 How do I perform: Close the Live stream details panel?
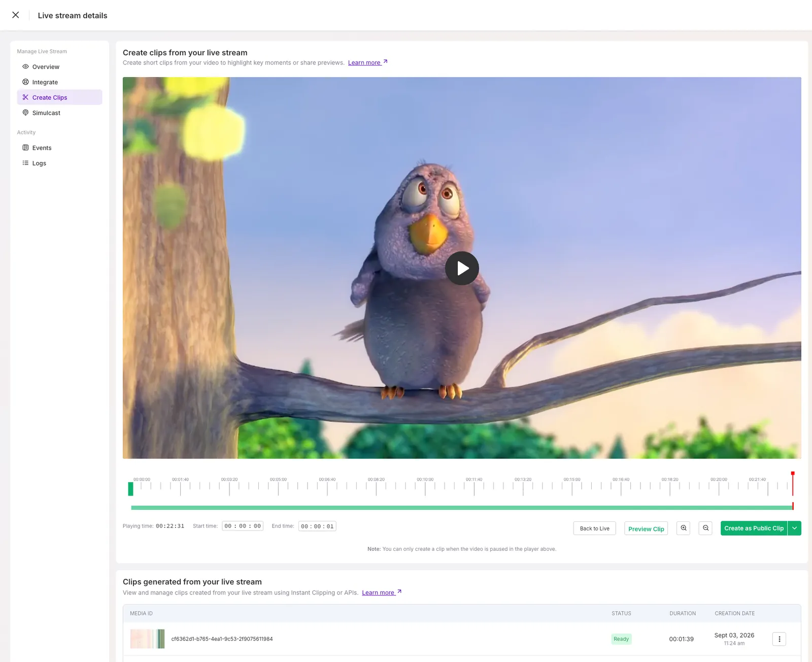[16, 15]
